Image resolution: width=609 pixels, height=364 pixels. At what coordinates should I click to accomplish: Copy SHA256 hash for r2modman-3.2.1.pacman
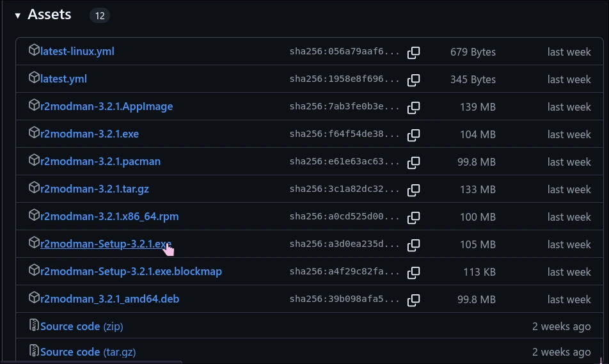tap(414, 162)
